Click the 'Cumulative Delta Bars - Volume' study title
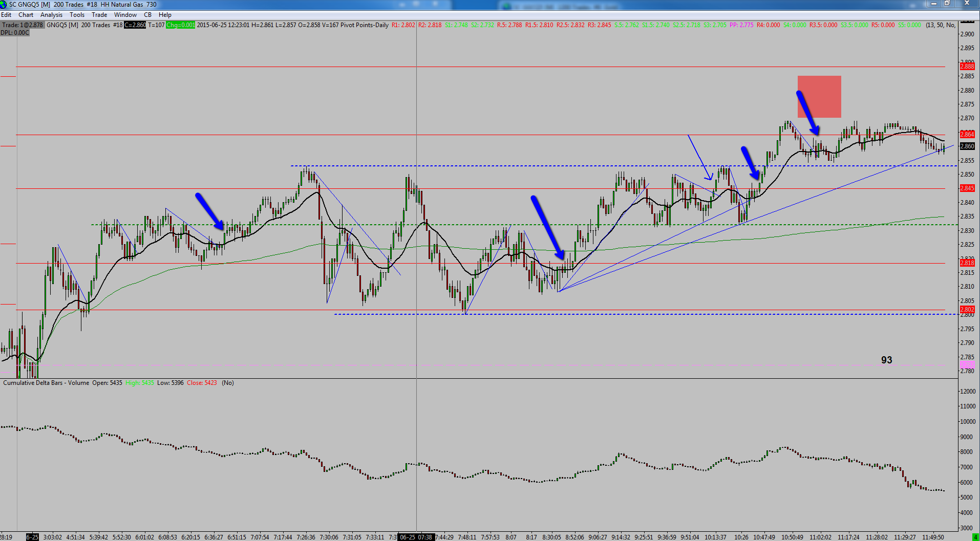The image size is (980, 541). coord(46,383)
